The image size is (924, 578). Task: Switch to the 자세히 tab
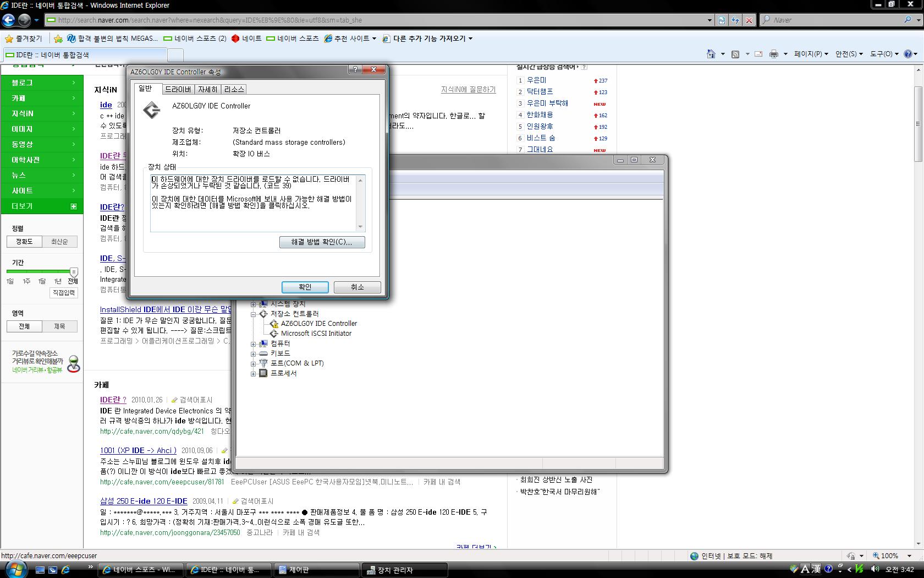coord(208,89)
